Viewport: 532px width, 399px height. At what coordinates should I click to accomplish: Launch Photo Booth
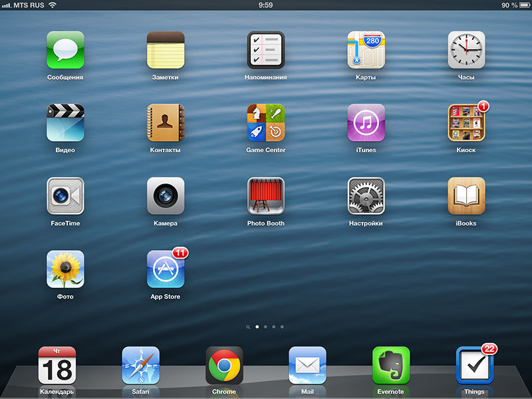[266, 196]
